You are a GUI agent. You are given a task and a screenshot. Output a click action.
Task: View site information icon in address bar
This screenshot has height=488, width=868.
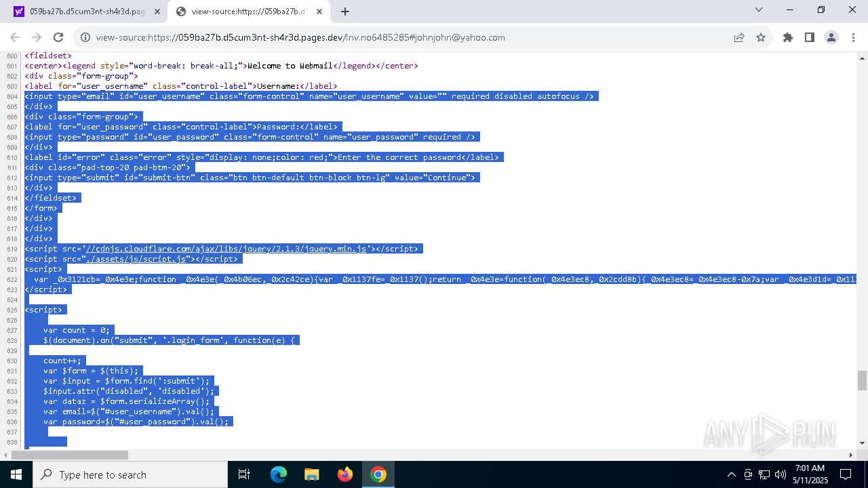click(85, 37)
